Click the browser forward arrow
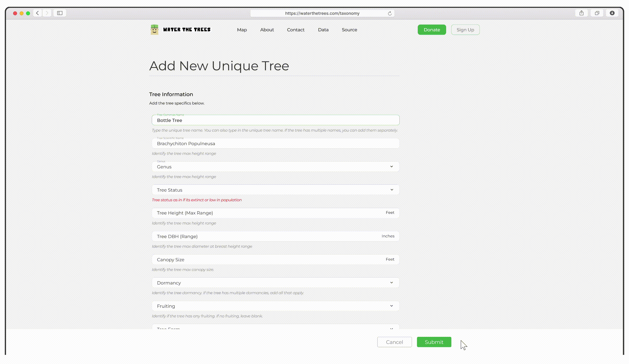629x364 pixels. (x=47, y=13)
